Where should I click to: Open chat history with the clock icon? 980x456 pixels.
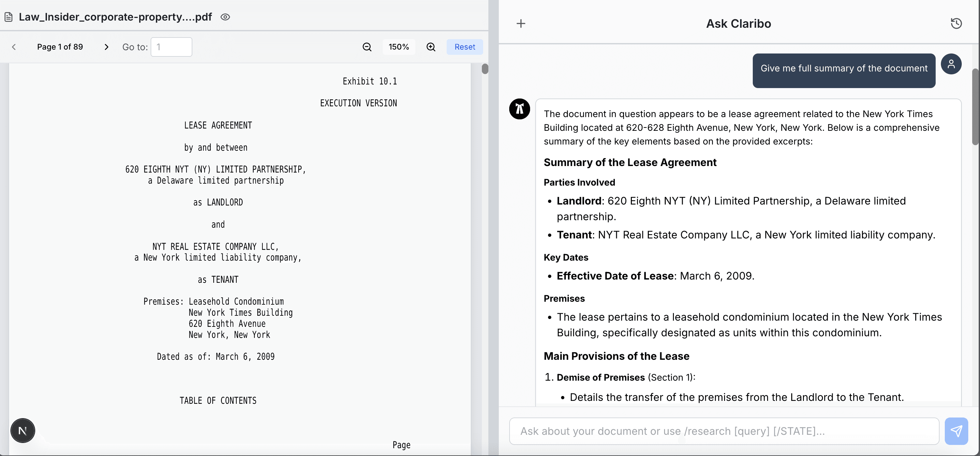[956, 23]
